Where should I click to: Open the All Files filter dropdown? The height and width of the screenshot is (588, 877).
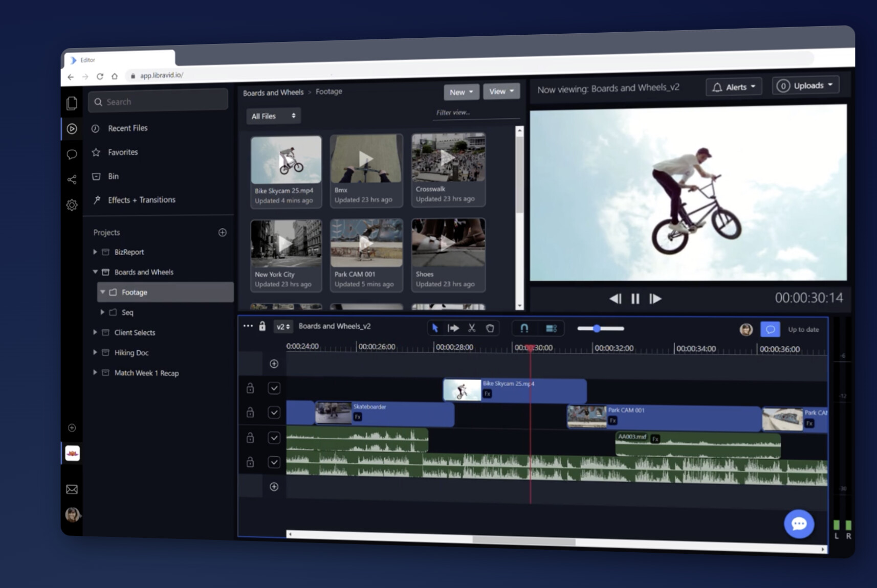[273, 116]
